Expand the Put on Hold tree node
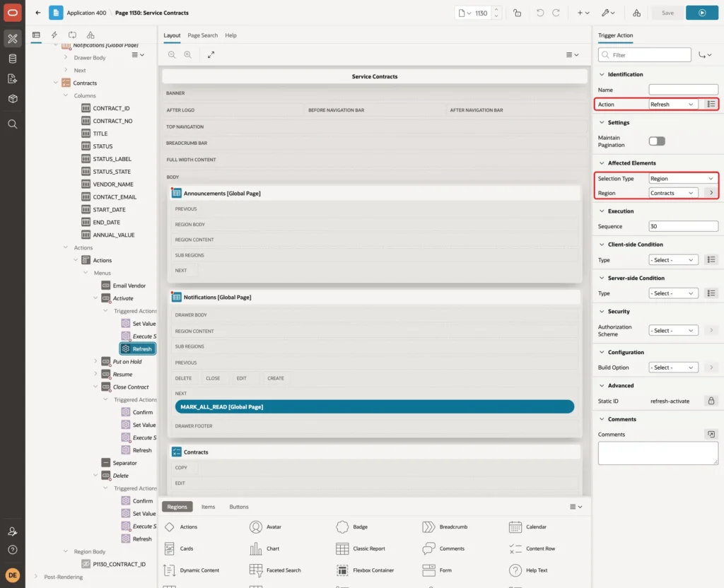Viewport: 724px width, 588px height. pyautogui.click(x=95, y=361)
